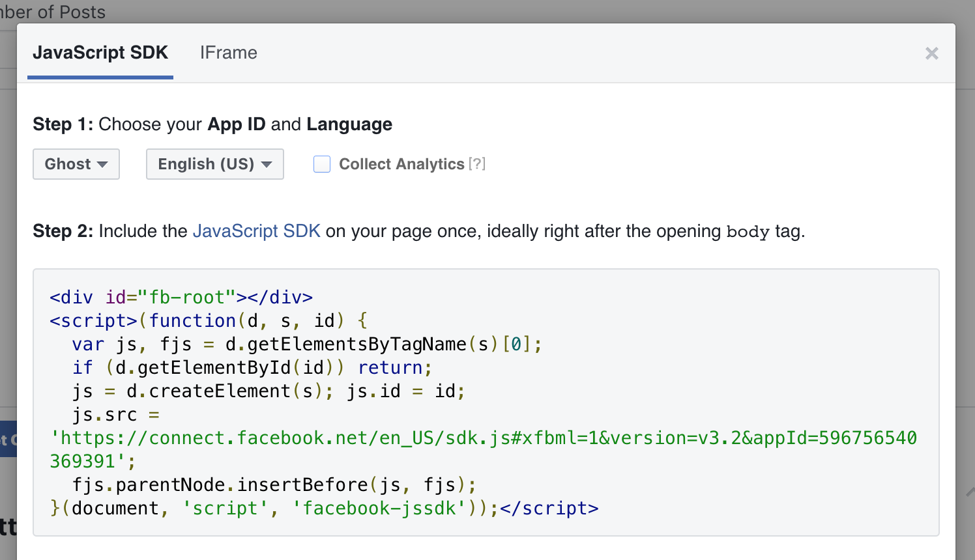Expand the English (US) language dropdown
Viewport: 975px width, 560px height.
point(214,164)
